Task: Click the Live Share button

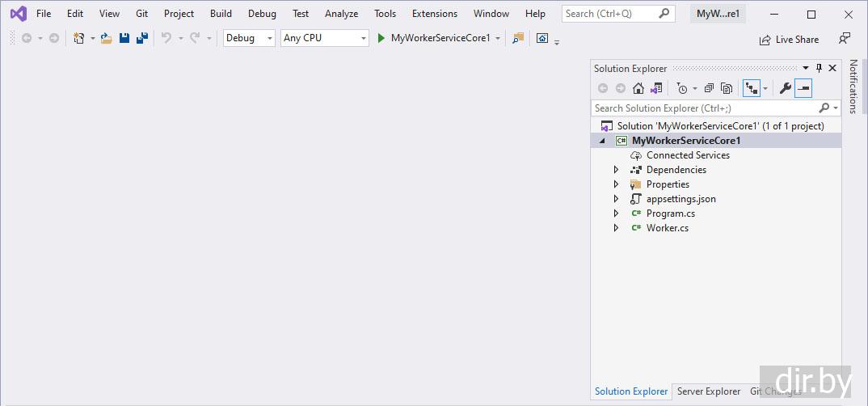Action: [789, 40]
